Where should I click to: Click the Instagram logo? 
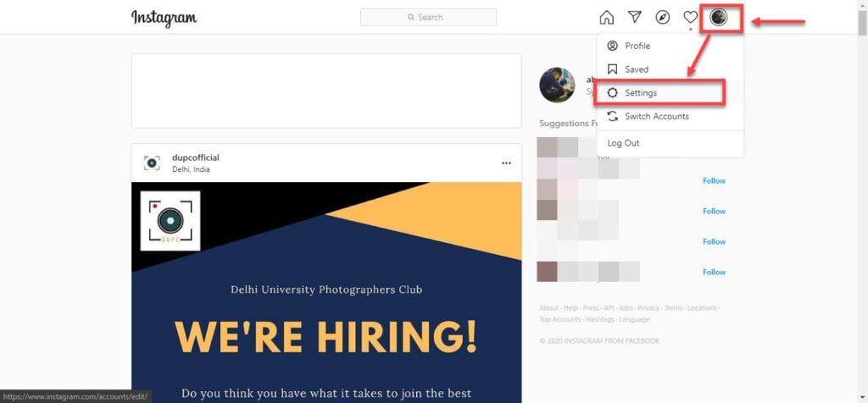pos(164,18)
